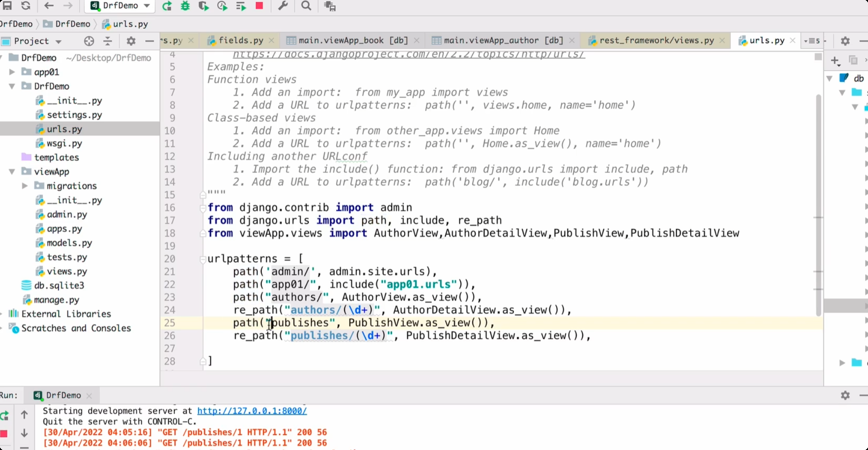This screenshot has width=868, height=450.
Task: Collapse the db node in Database panel
Action: coord(830,78)
